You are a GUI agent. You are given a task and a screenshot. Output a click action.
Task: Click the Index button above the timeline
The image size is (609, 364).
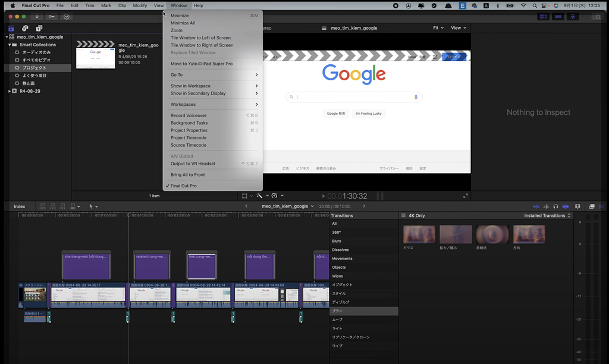(19, 206)
